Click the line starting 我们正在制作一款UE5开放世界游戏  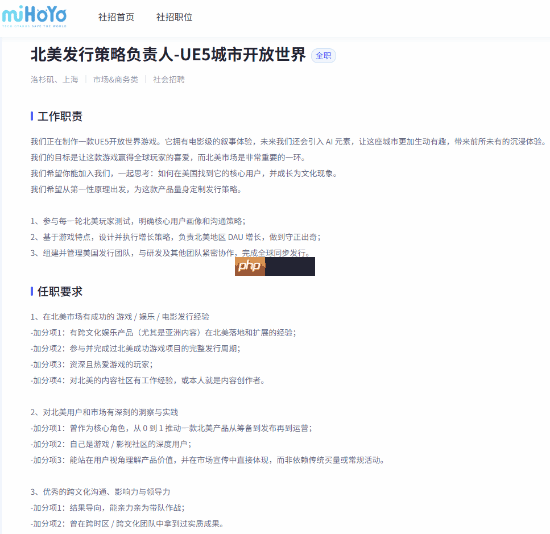pos(288,142)
